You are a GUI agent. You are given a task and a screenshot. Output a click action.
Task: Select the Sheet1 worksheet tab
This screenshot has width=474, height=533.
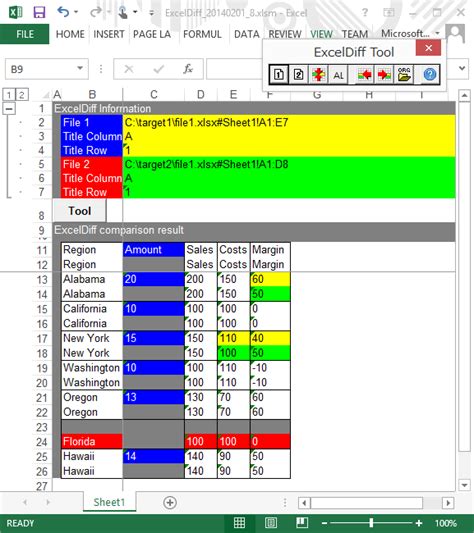coord(109,502)
